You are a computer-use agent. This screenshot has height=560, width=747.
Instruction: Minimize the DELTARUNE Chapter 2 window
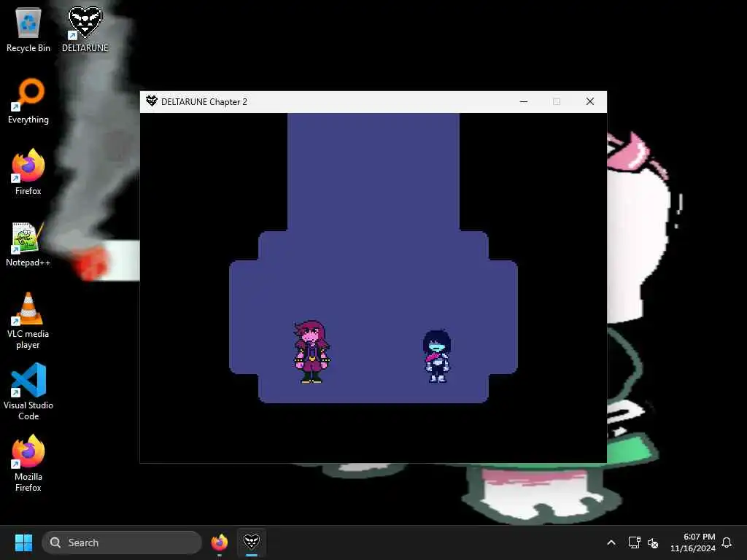[524, 101]
